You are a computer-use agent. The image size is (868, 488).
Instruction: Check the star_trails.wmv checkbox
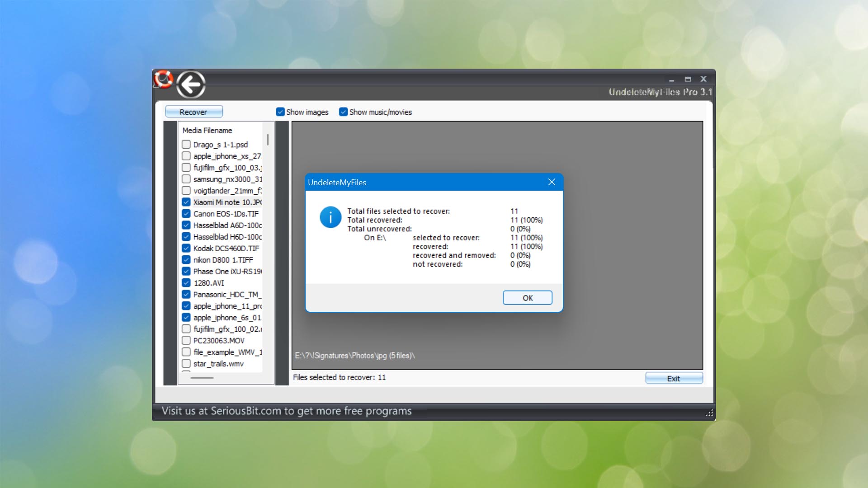pos(186,363)
